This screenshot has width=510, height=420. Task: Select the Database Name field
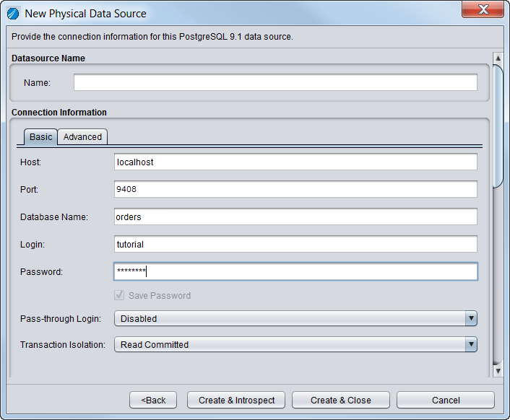(295, 216)
